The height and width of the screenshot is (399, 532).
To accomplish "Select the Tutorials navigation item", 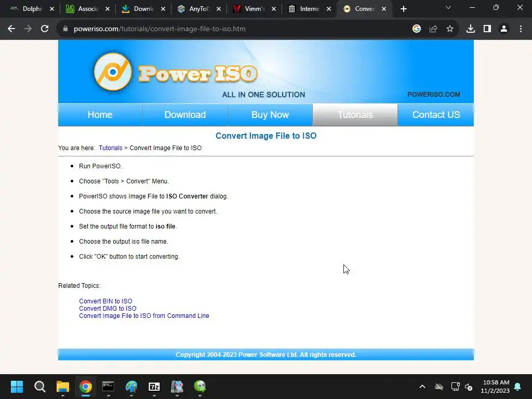I will click(x=355, y=115).
